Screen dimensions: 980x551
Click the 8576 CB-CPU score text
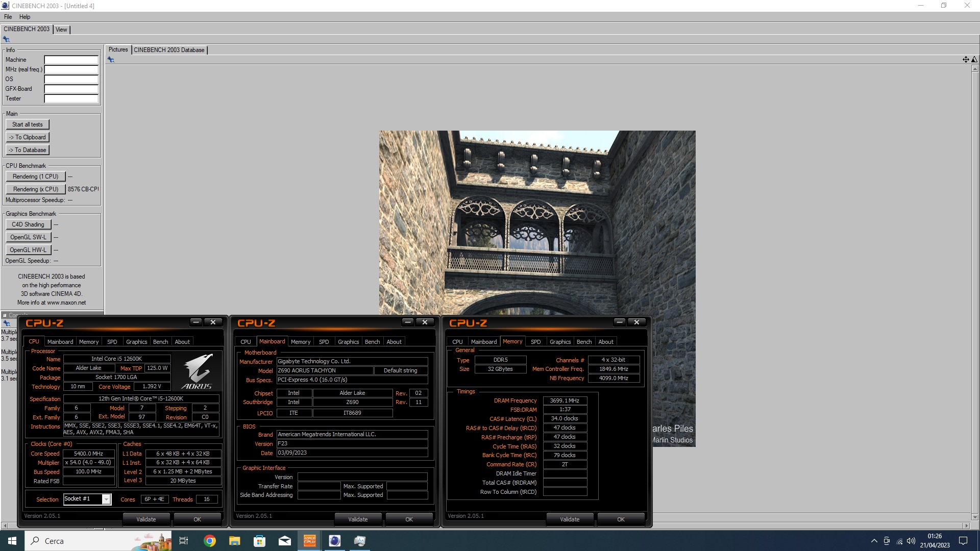click(x=83, y=189)
